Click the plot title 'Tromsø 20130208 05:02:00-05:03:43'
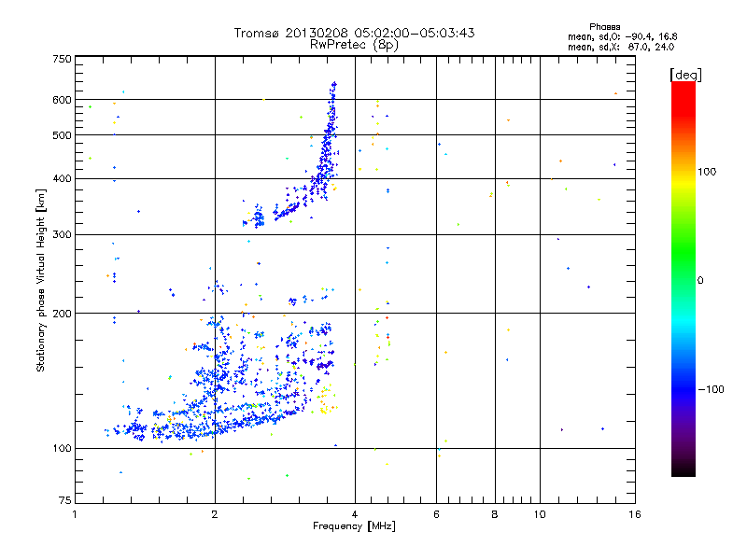 pos(354,33)
